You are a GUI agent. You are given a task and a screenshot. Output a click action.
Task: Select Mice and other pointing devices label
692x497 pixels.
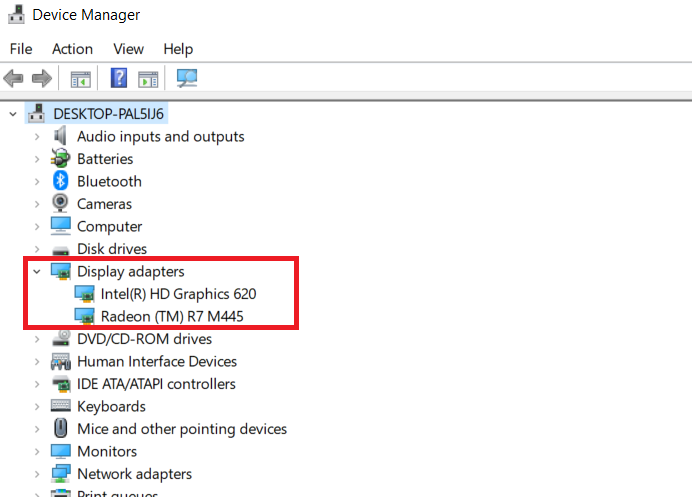182,429
